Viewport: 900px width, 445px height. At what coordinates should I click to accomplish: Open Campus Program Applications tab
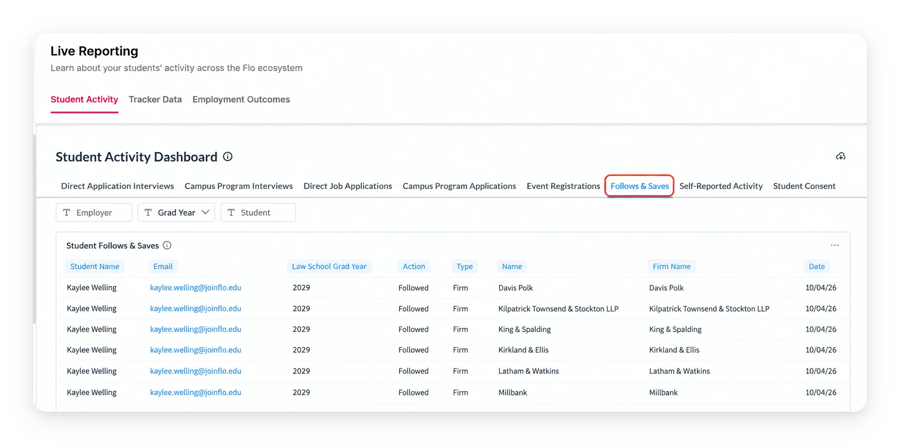(459, 186)
